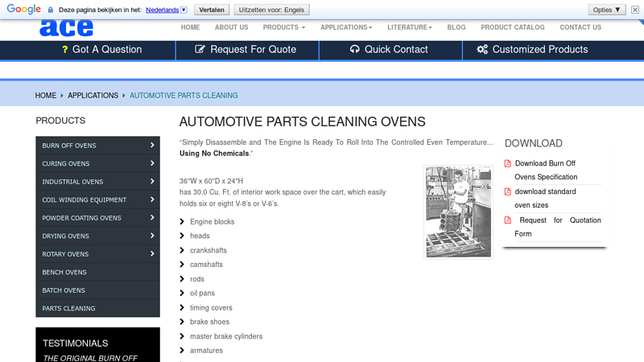
Task: Click the PDF icon for standard oven sizes
Action: (508, 191)
